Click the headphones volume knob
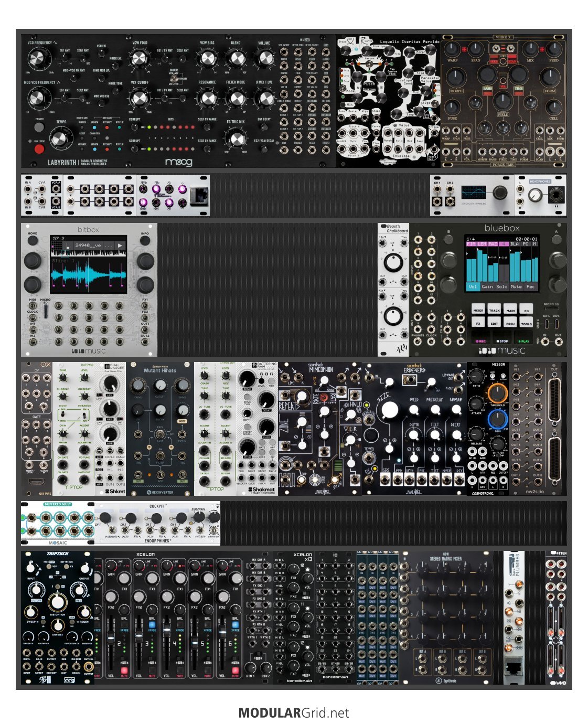 click(x=535, y=196)
